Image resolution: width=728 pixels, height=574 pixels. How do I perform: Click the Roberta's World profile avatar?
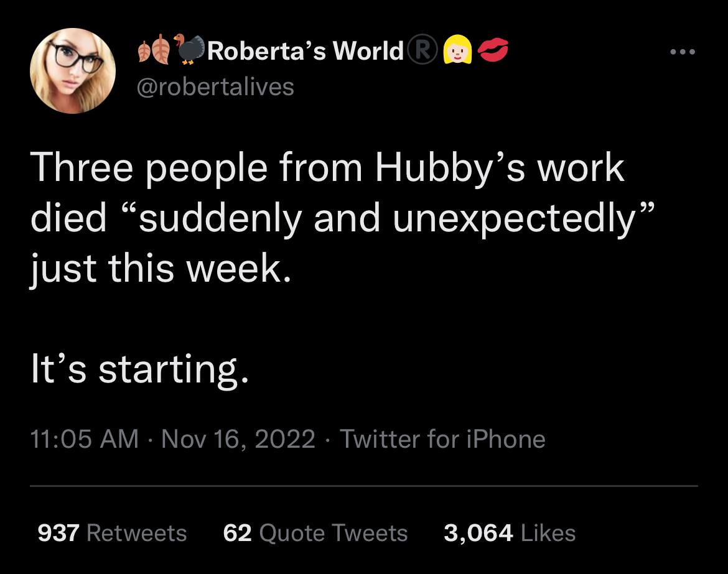point(74,71)
